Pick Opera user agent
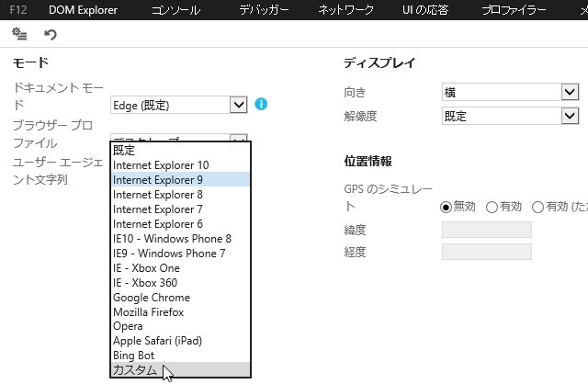The height and width of the screenshot is (384, 588). 180,326
